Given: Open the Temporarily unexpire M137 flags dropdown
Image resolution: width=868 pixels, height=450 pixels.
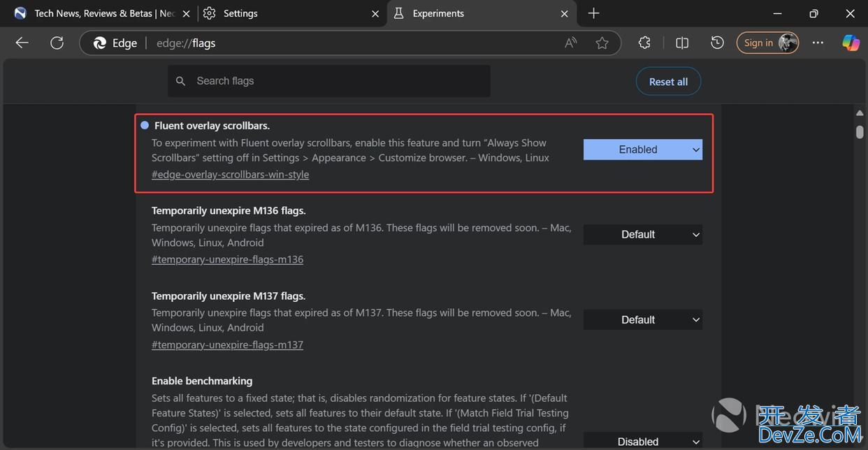Looking at the screenshot, I should (643, 320).
